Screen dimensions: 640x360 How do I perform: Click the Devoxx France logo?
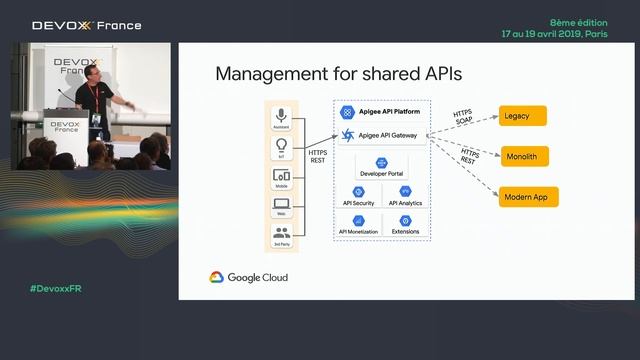[87, 26]
